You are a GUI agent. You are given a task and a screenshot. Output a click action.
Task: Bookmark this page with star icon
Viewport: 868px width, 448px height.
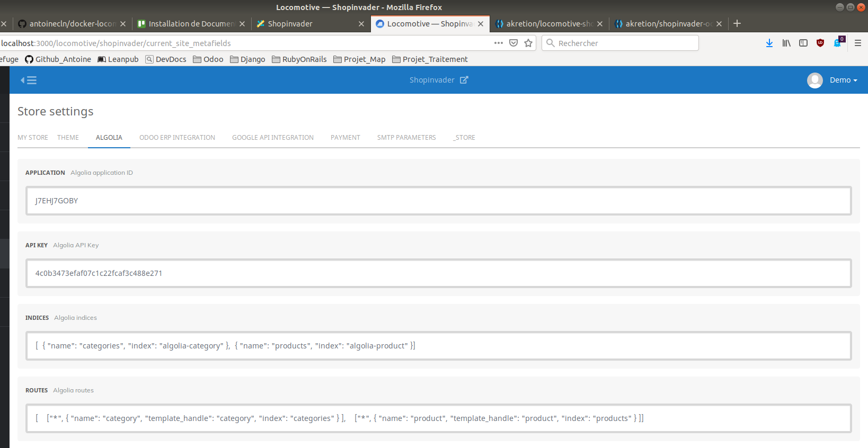pos(528,43)
